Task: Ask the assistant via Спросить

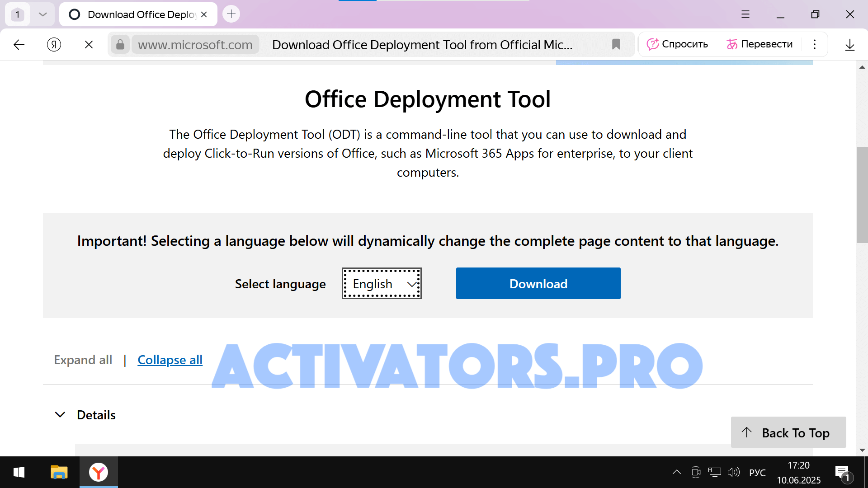Action: [x=677, y=44]
